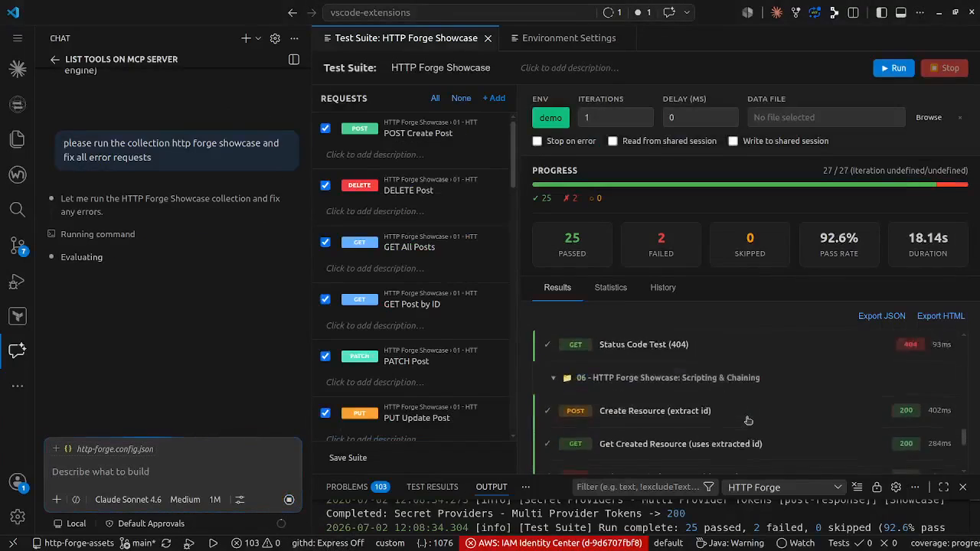Enable Stop on error
Viewport: 980px width, 551px height.
click(x=537, y=141)
